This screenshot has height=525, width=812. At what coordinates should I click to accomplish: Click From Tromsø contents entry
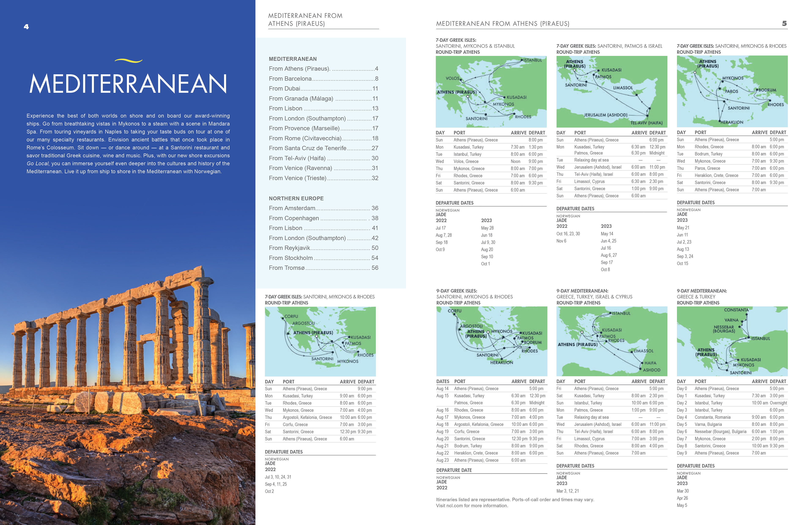[323, 268]
